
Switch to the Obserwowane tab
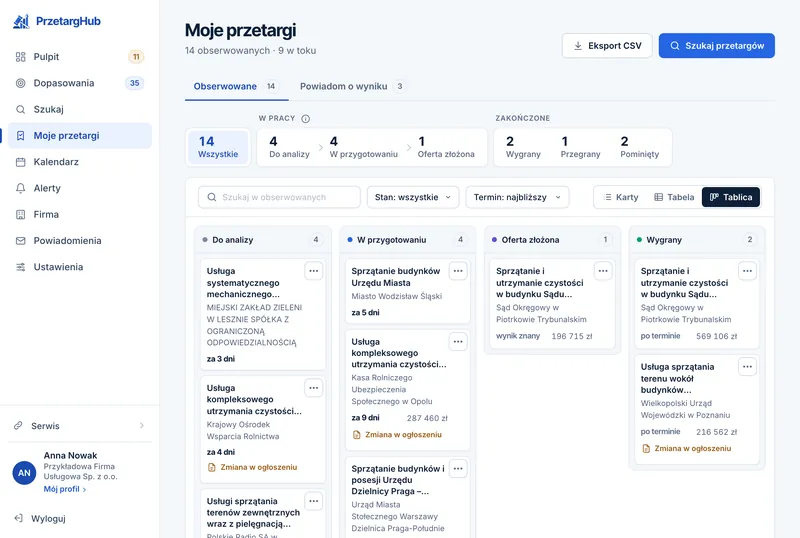point(236,86)
